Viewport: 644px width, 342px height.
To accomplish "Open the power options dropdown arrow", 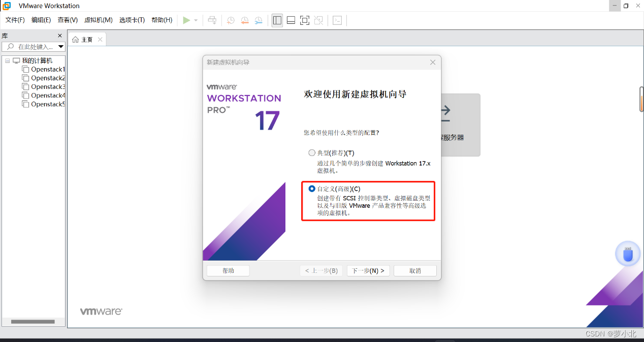I will click(x=196, y=20).
